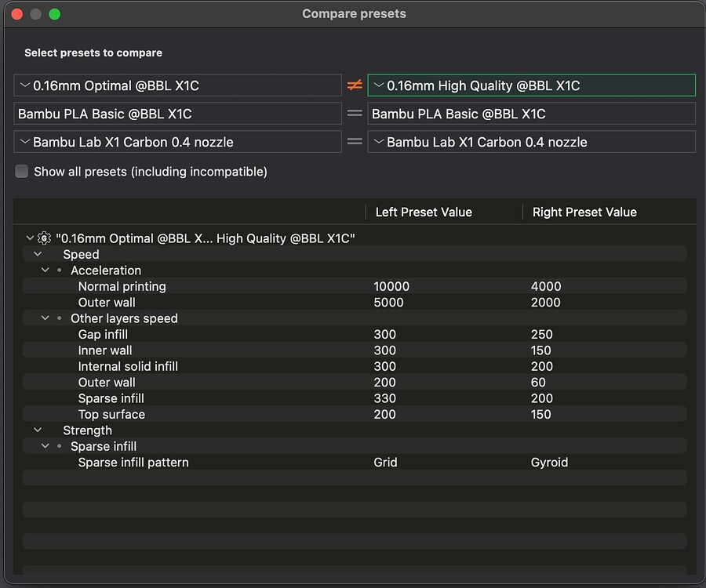Click the right value 60 for Outer wall speed
706x588 pixels.
538,383
